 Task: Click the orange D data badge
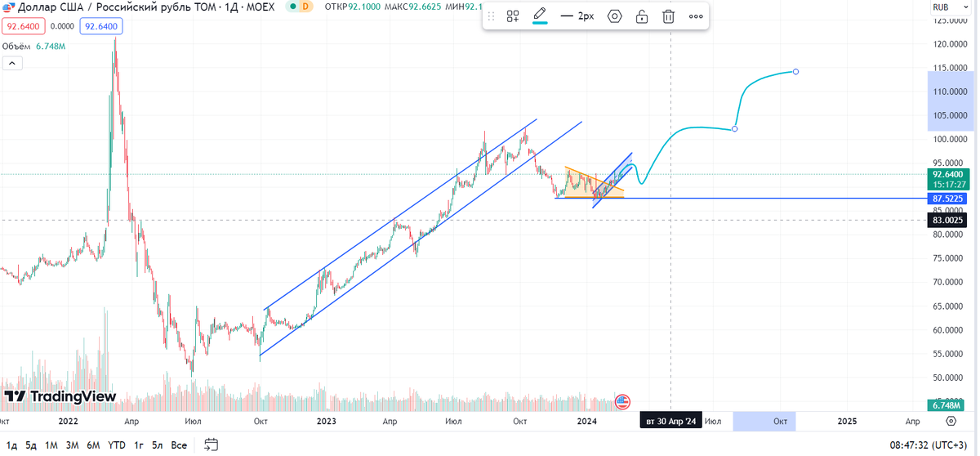click(306, 7)
